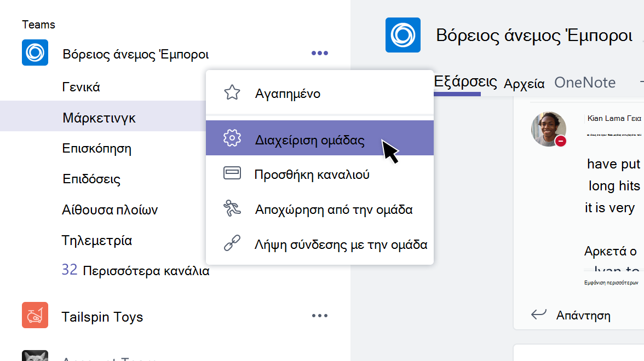Image resolution: width=644 pixels, height=361 pixels.
Task: Click the Βόρειος άνεμος Έμποροι header title
Action: (534, 36)
